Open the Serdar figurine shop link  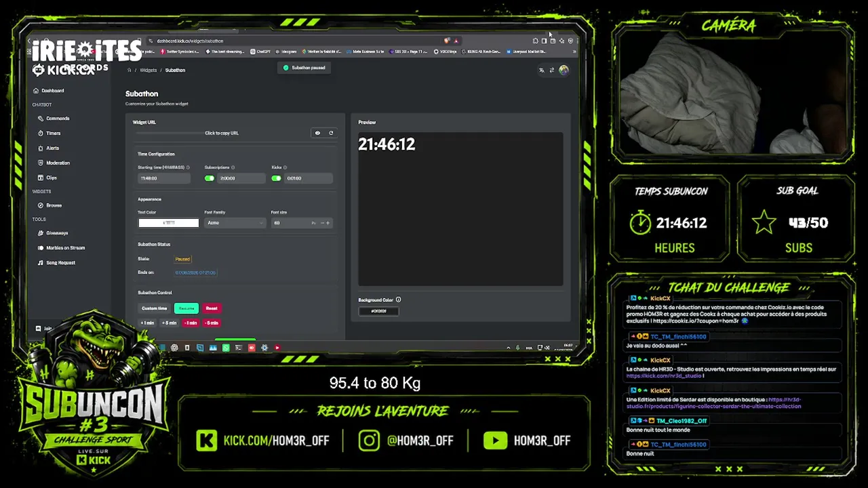[713, 403]
